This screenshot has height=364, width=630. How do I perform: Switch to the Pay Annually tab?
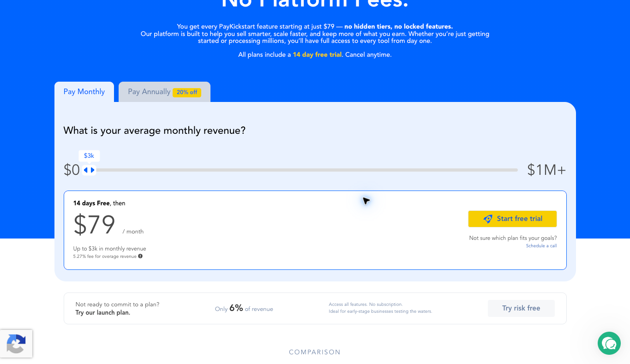tap(164, 92)
